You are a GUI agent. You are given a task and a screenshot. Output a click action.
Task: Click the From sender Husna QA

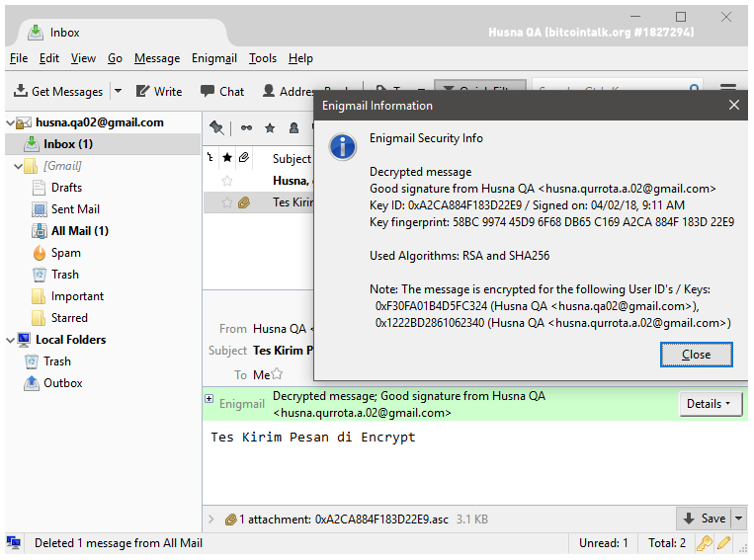[x=280, y=329]
